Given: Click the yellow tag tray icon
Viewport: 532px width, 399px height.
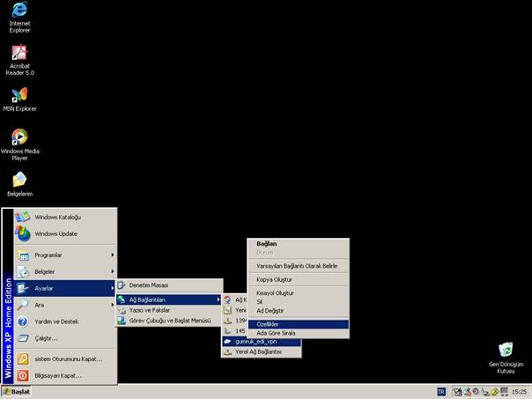Looking at the screenshot, I should point(495,392).
